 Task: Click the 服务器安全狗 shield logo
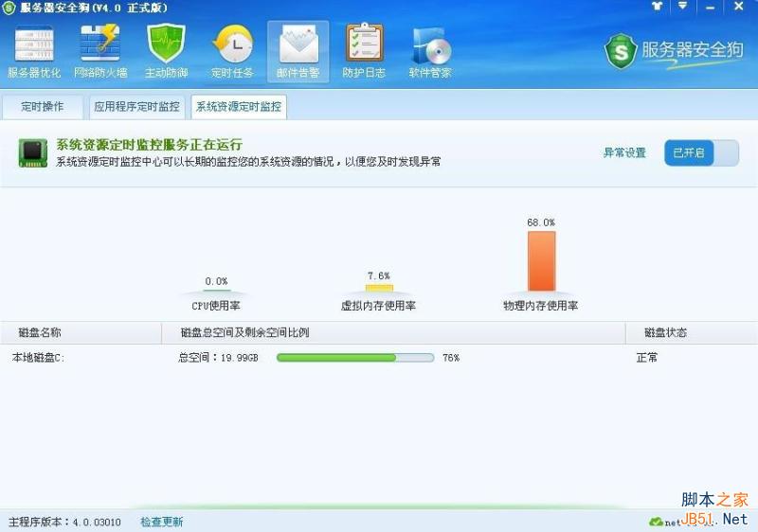tap(621, 51)
